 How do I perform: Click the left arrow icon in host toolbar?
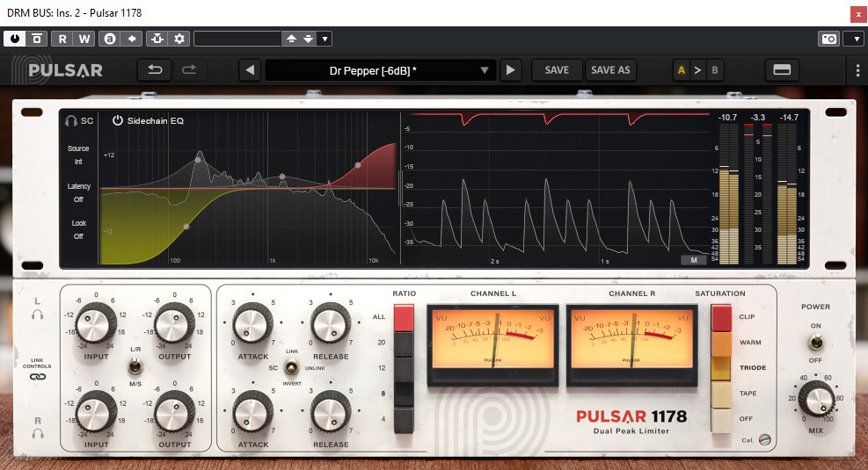[131, 39]
